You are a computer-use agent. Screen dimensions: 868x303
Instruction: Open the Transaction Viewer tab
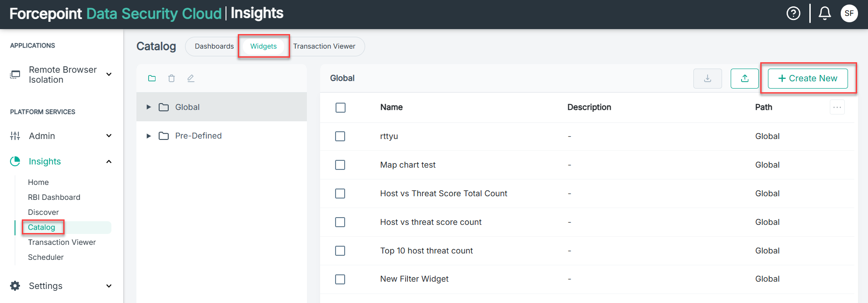pyautogui.click(x=324, y=46)
